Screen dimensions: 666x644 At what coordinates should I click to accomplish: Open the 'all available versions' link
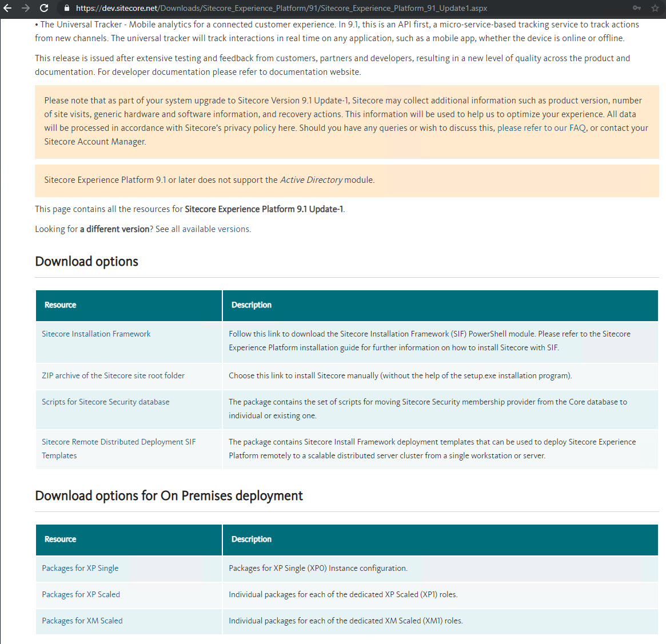pos(210,229)
